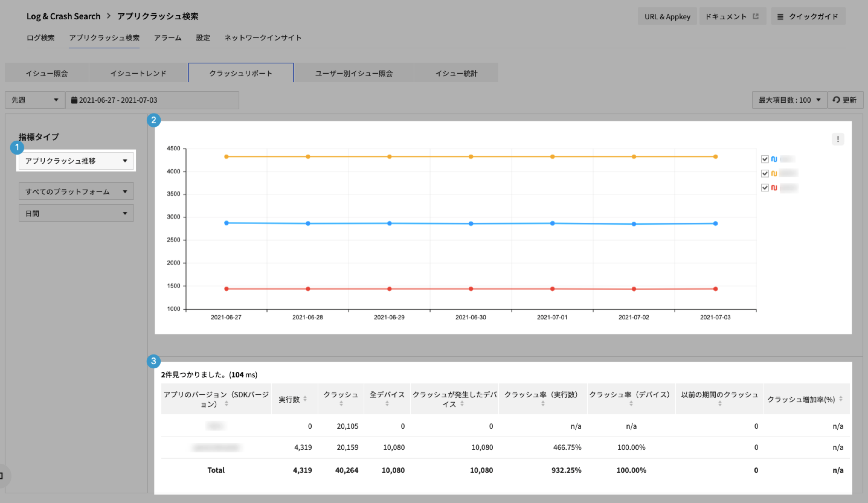Click the 4,319 cell above the Total row
The width and height of the screenshot is (868, 503).
[x=303, y=447]
